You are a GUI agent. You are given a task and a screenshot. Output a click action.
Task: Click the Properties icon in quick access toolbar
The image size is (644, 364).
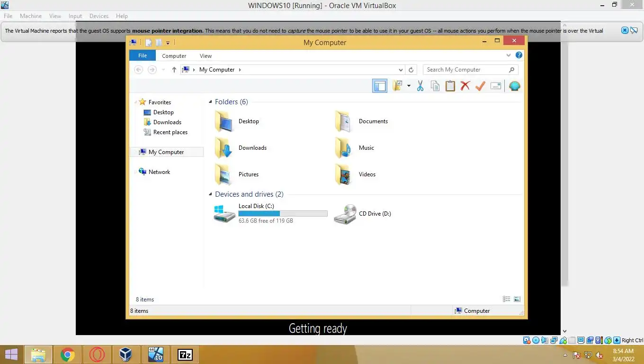pos(148,43)
